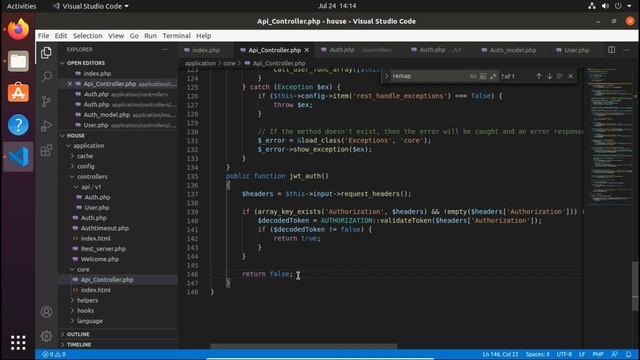Open the Terminal menu
Screen dimensions: 640x360
coord(176,36)
